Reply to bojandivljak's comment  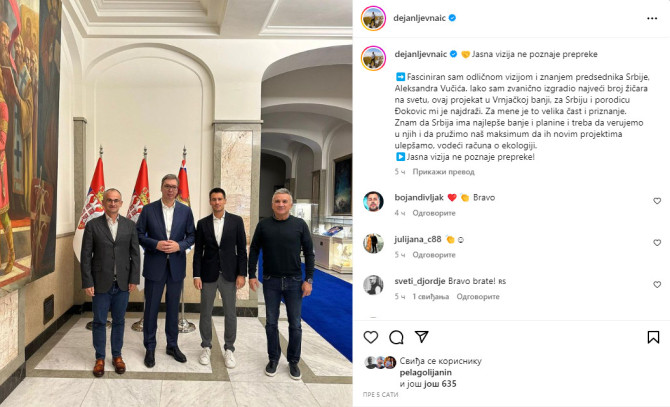[434, 213]
